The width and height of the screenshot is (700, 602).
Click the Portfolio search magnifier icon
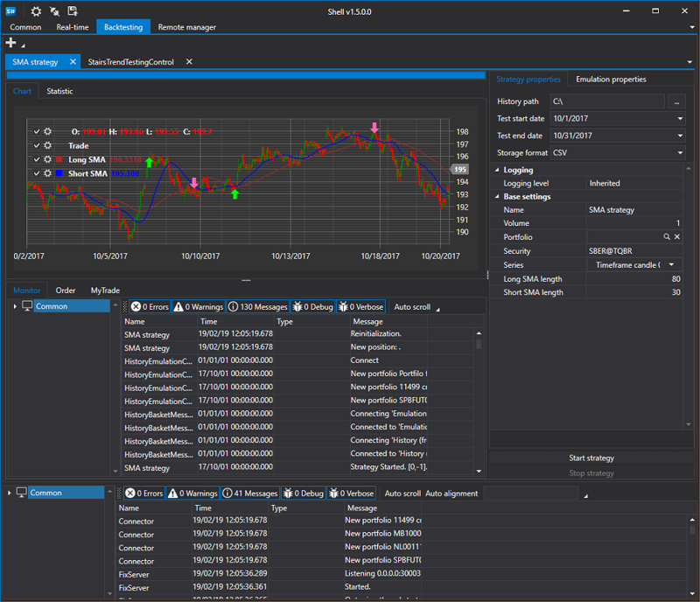click(x=667, y=237)
